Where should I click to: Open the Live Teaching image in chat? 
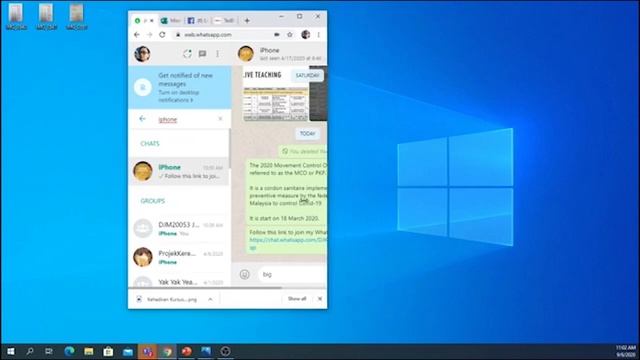(x=276, y=93)
